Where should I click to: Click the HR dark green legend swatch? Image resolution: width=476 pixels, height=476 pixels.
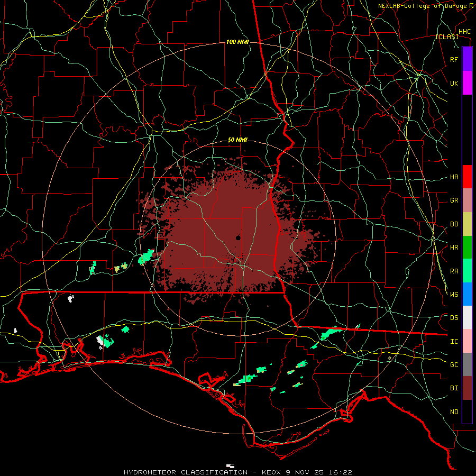point(467,248)
